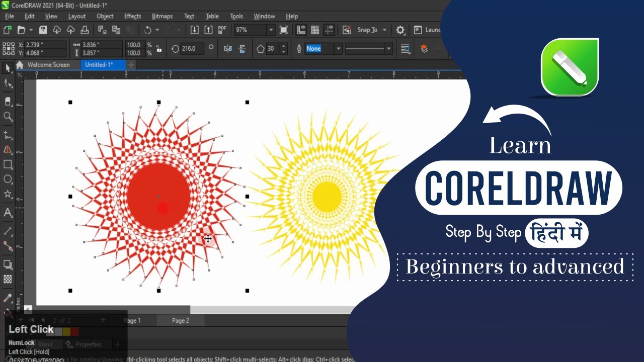
Task: Open the zoom level dropdown showing 97%
Action: (271, 30)
